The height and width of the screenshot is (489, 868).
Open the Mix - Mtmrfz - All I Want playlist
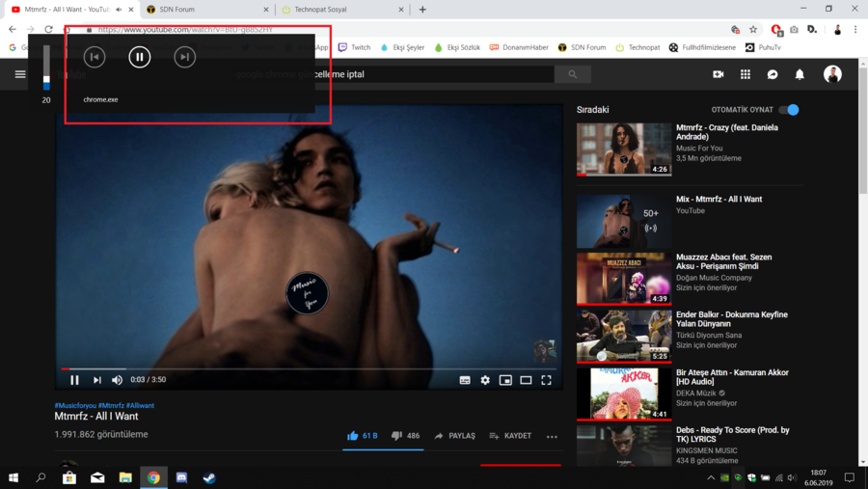coord(624,221)
